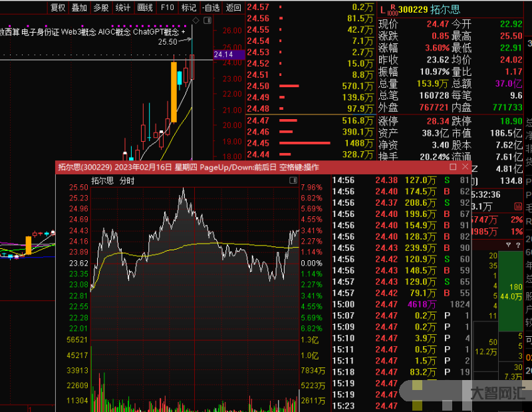532x412 pixels.
Task: Remove stock via -自选 button
Action: click(x=211, y=8)
